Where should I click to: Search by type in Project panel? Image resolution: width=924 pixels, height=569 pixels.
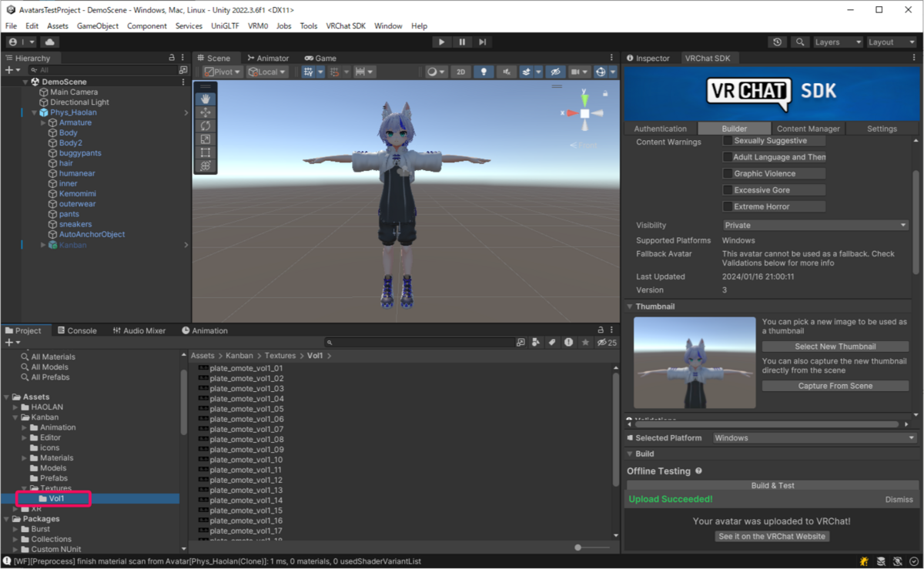click(x=537, y=342)
